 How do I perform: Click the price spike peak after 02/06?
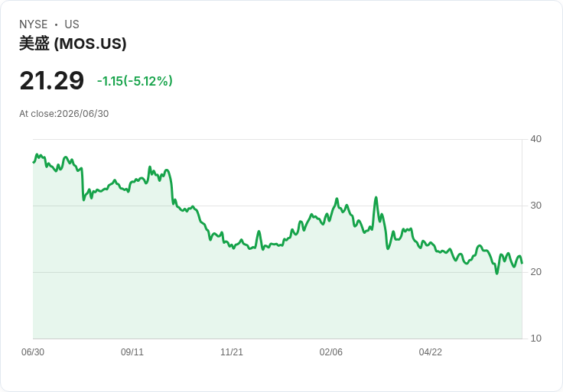(376, 197)
